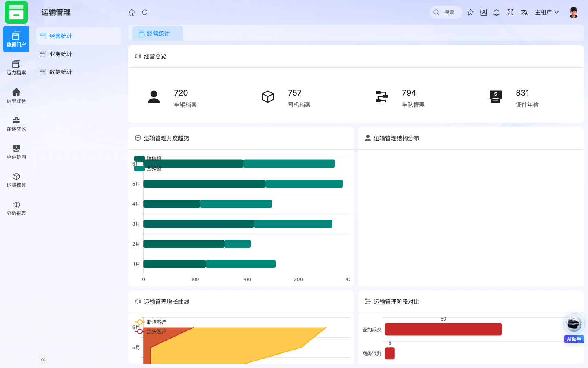588x368 pixels.
Task: Click the 运输管理月度趋势 panel title
Action: pos(167,138)
